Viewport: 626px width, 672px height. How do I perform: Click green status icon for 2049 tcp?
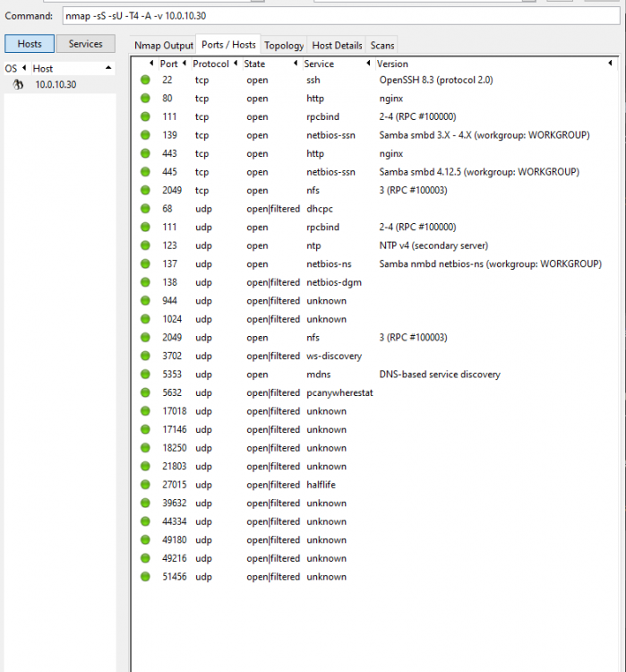point(145,190)
